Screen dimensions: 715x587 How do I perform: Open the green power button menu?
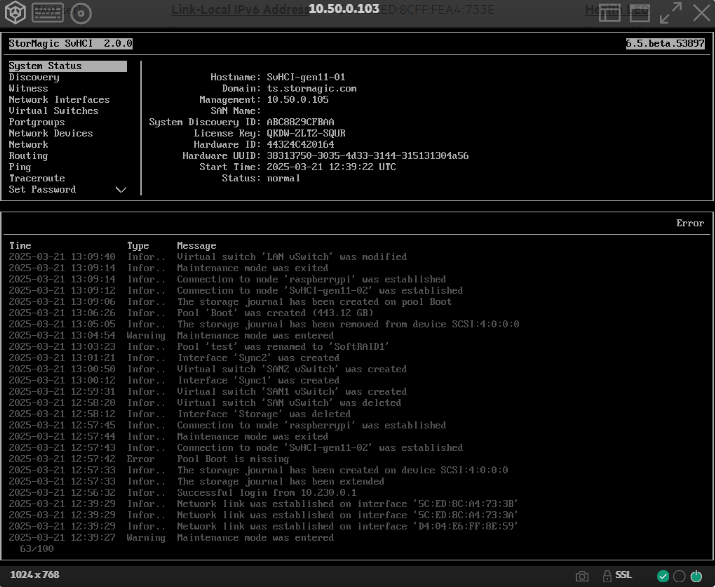(696, 576)
